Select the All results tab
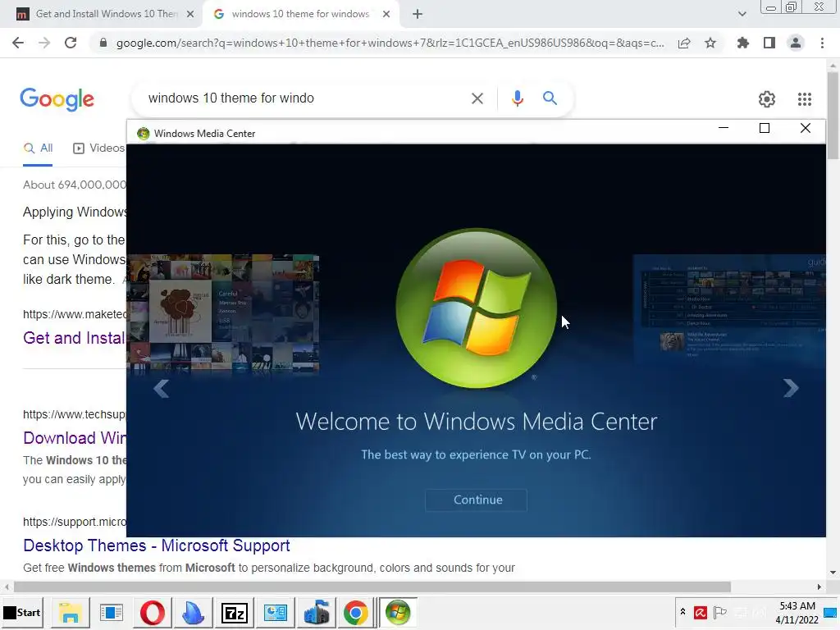Screen dimensions: 840x630 [x=38, y=148]
